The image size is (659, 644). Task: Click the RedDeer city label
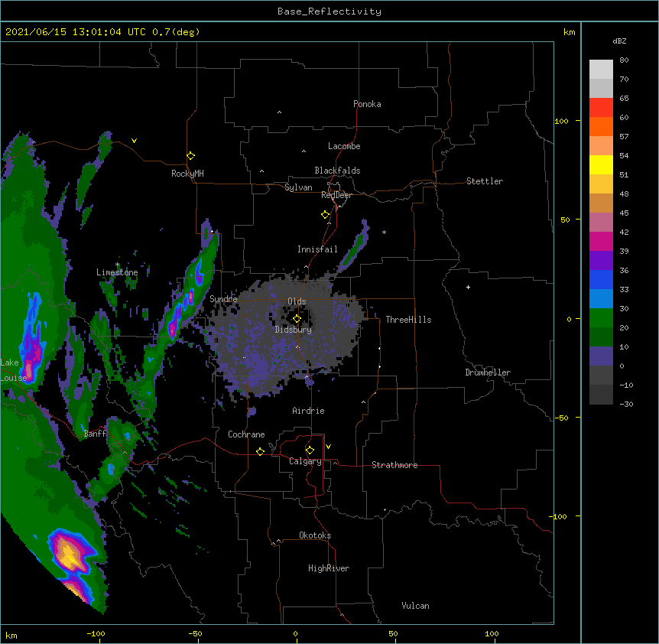(336, 195)
